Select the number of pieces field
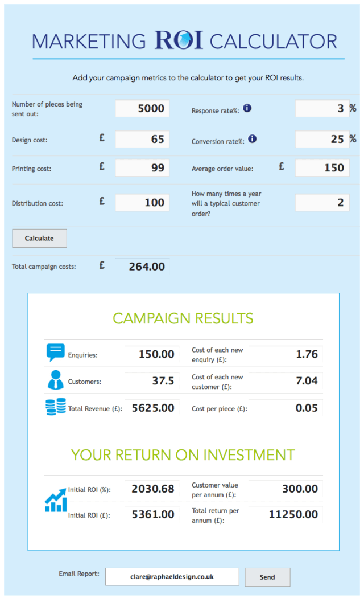 point(142,108)
